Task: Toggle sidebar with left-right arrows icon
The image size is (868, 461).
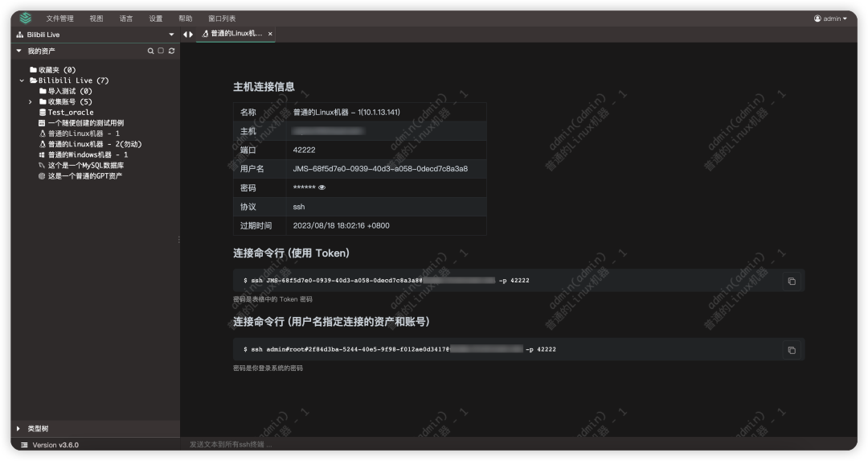Action: [x=188, y=35]
